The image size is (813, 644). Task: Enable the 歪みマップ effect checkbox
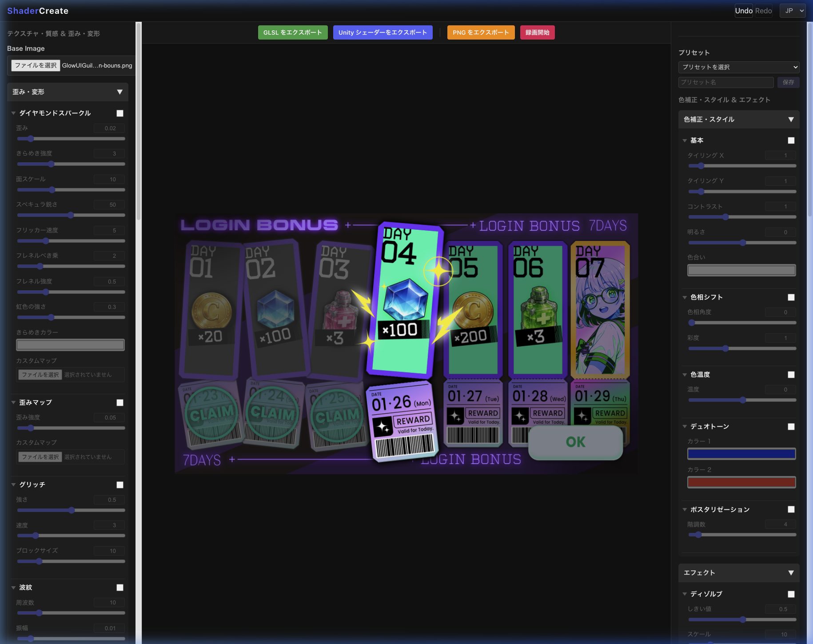click(x=120, y=403)
